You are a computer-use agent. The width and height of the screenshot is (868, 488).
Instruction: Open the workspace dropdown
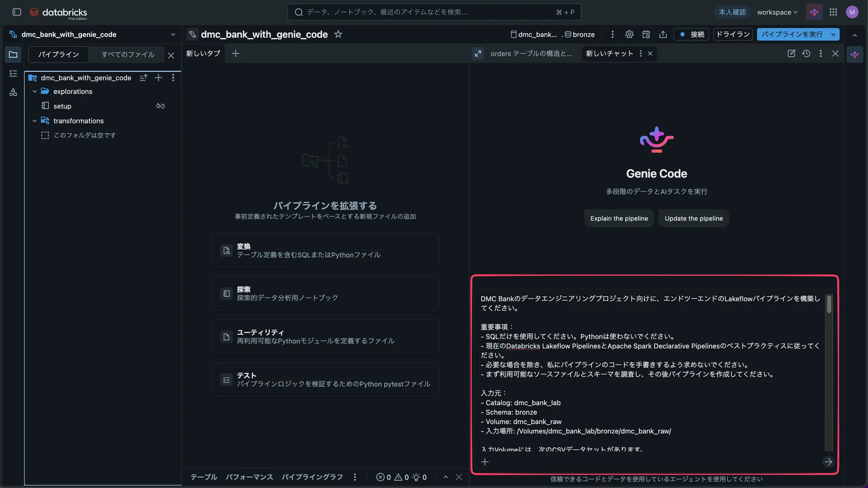(778, 12)
